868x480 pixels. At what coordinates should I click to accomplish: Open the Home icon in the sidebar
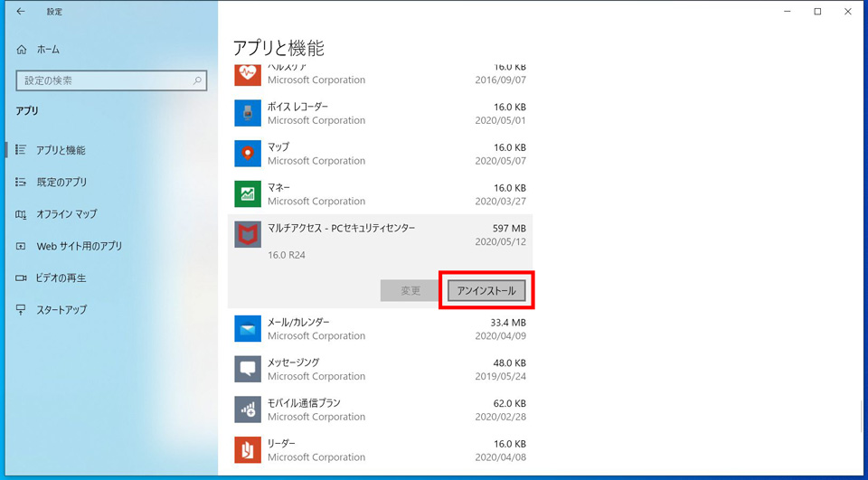22,50
